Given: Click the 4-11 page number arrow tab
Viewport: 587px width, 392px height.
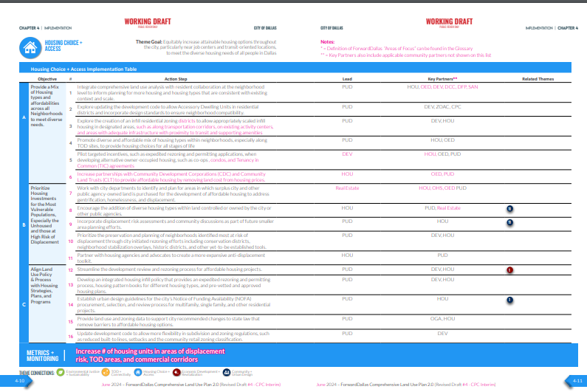Looking at the screenshot, I should click(x=575, y=381).
